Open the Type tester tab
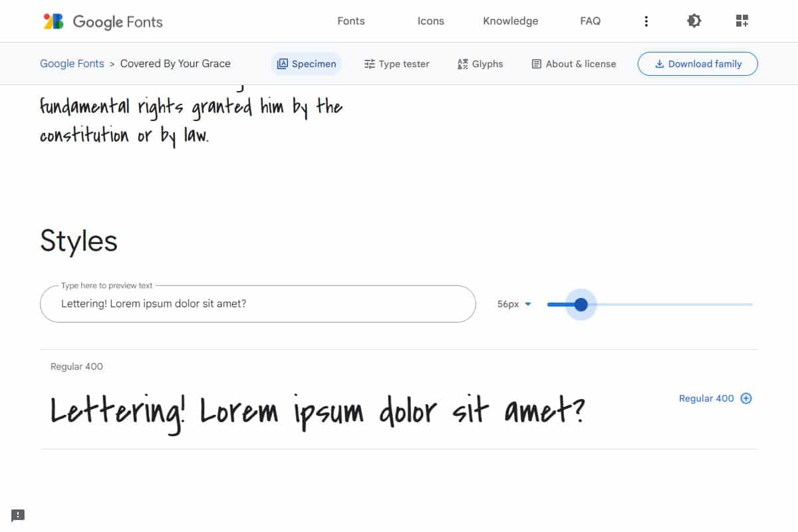 396,64
